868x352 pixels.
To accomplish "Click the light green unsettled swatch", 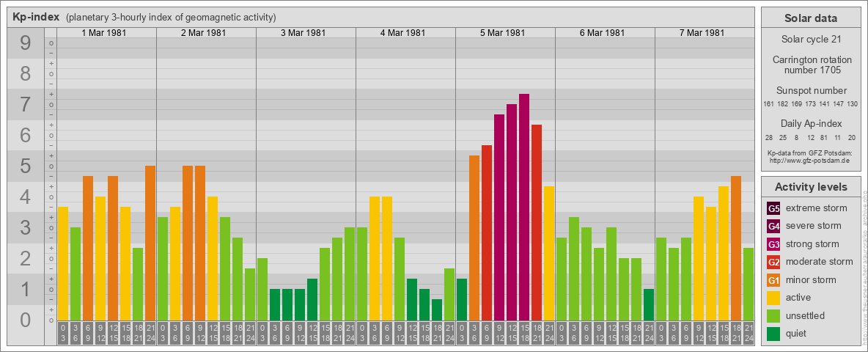I will tap(773, 315).
